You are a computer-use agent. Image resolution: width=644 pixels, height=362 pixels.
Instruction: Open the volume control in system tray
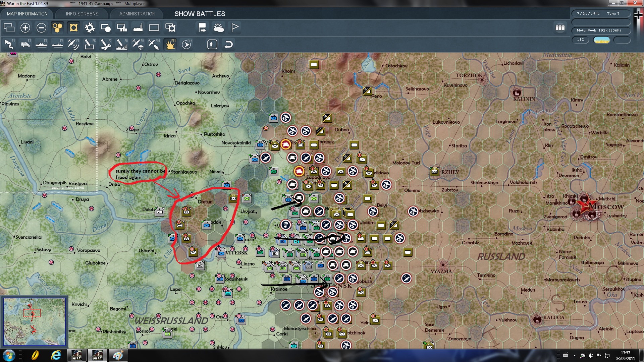point(591,356)
